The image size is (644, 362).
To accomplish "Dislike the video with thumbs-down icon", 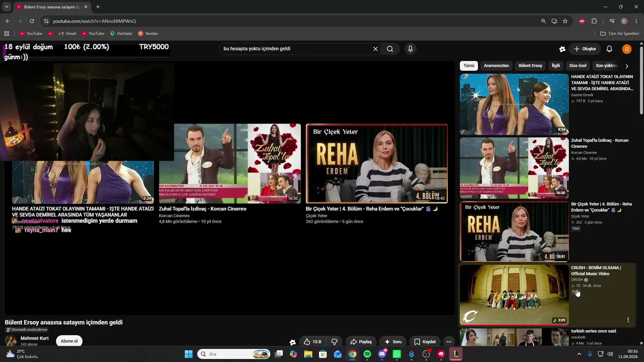I will tap(334, 342).
